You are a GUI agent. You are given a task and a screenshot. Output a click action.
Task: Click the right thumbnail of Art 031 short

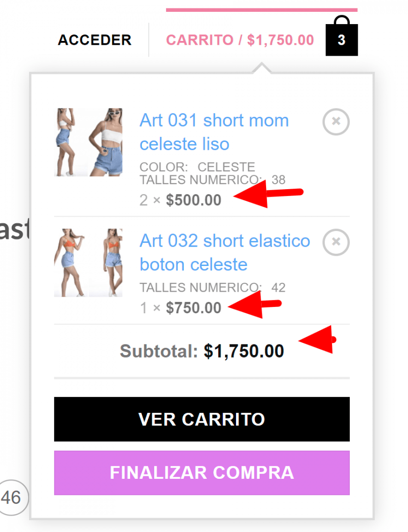(105, 142)
